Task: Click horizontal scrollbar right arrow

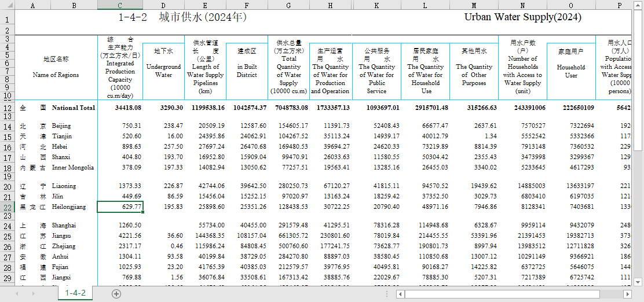Action: coord(627,294)
